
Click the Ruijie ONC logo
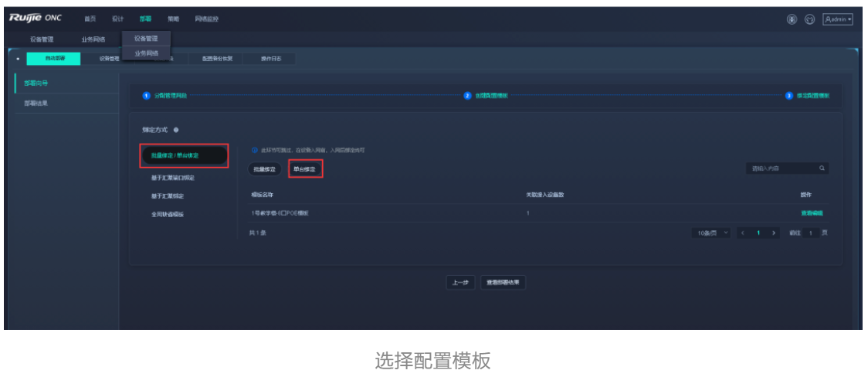36,19
